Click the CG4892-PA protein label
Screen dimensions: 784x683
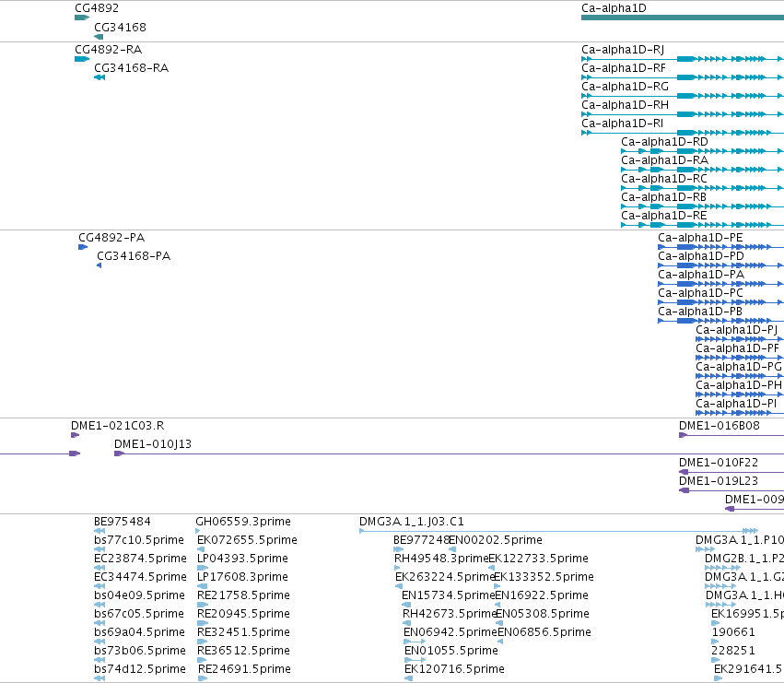[x=111, y=238]
